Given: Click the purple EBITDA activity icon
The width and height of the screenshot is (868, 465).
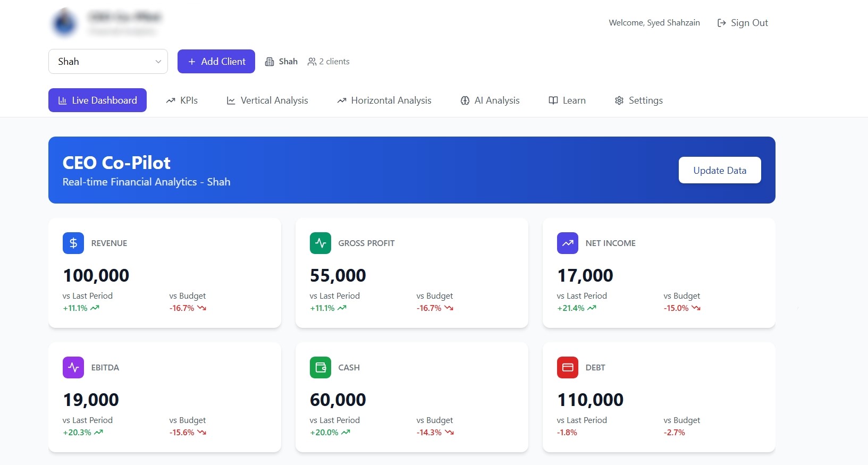Looking at the screenshot, I should (73, 367).
